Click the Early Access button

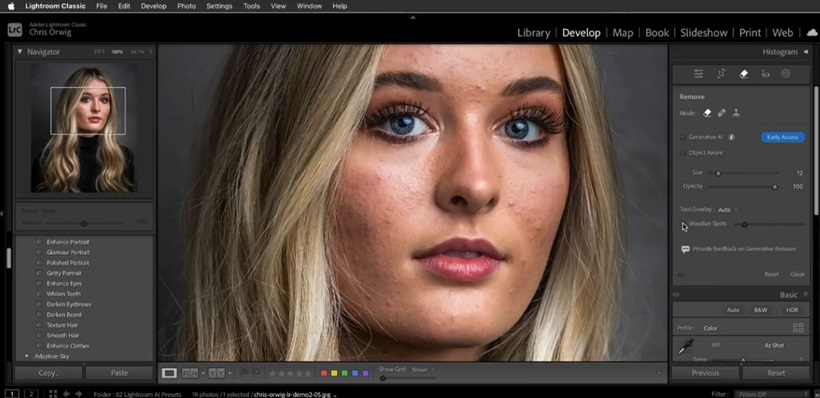pyautogui.click(x=782, y=137)
